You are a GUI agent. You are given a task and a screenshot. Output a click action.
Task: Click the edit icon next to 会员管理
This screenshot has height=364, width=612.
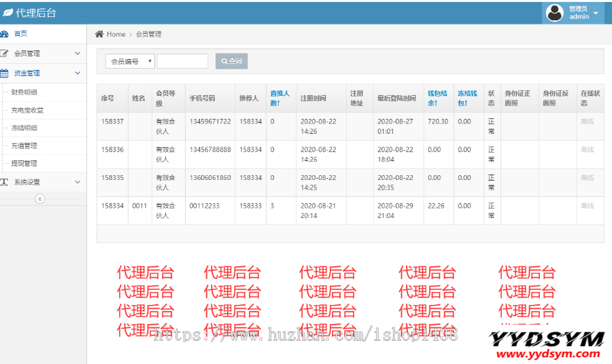(5, 53)
